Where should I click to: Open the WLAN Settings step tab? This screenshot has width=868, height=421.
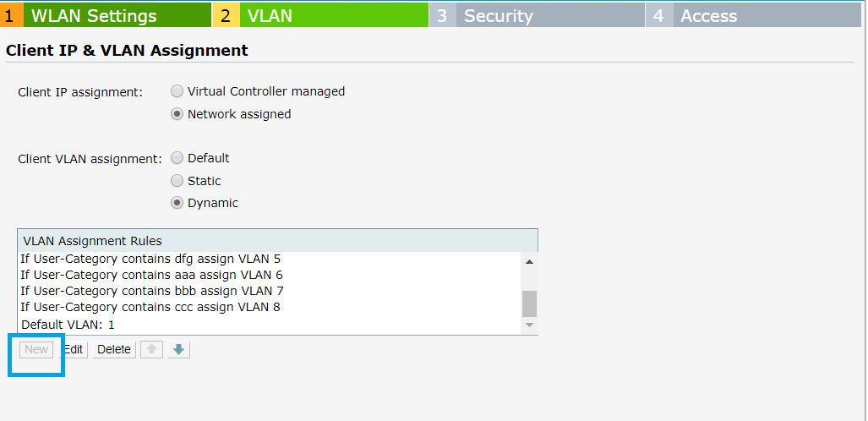[x=106, y=15]
